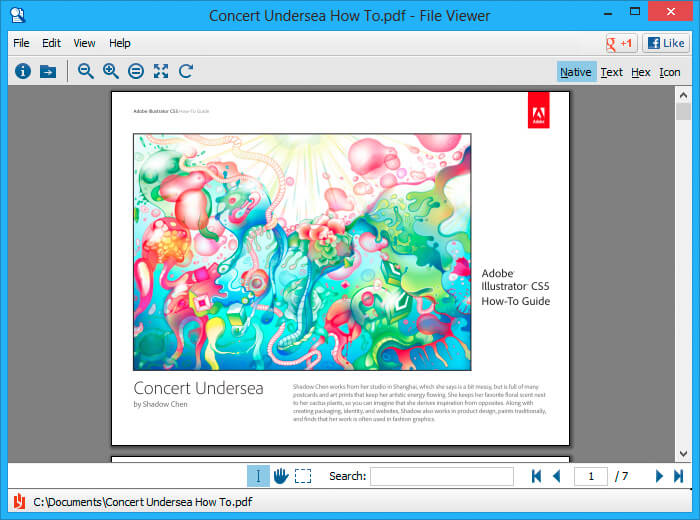700x520 pixels.
Task: Click the '/ 7' total pages text
Action: pyautogui.click(x=621, y=476)
